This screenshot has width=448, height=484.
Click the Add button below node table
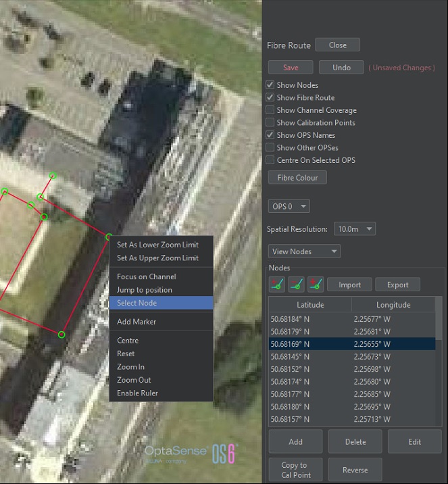(x=295, y=441)
